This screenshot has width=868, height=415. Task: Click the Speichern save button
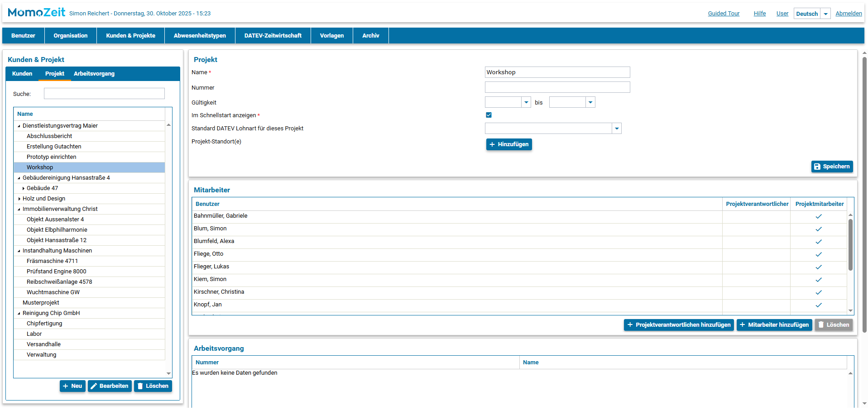tap(832, 167)
